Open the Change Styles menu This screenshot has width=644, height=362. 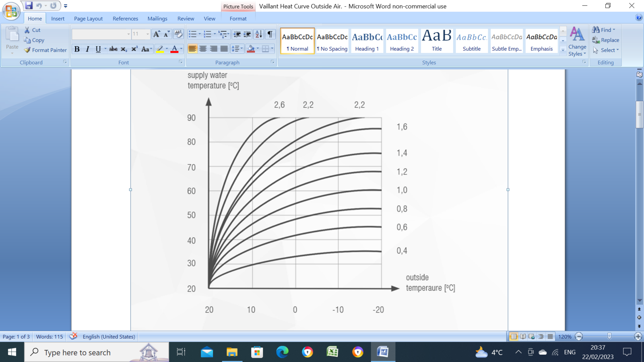[577, 42]
